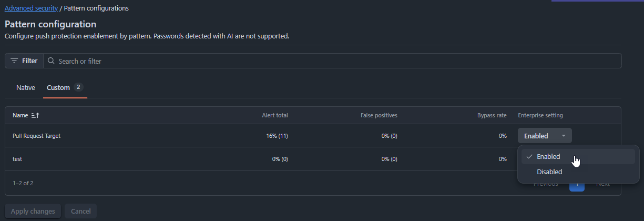644x221 pixels.
Task: Open the Pull Request Target pattern row
Action: click(x=37, y=136)
